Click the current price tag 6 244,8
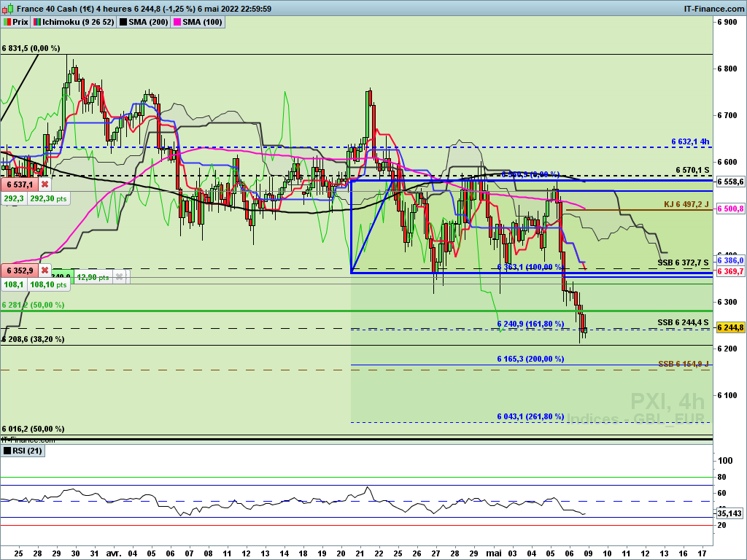 729,327
